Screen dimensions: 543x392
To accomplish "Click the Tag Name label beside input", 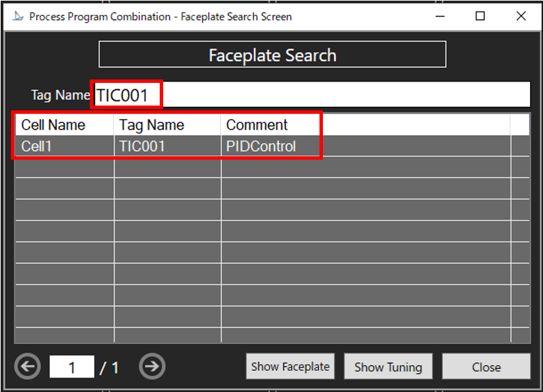I will (60, 95).
